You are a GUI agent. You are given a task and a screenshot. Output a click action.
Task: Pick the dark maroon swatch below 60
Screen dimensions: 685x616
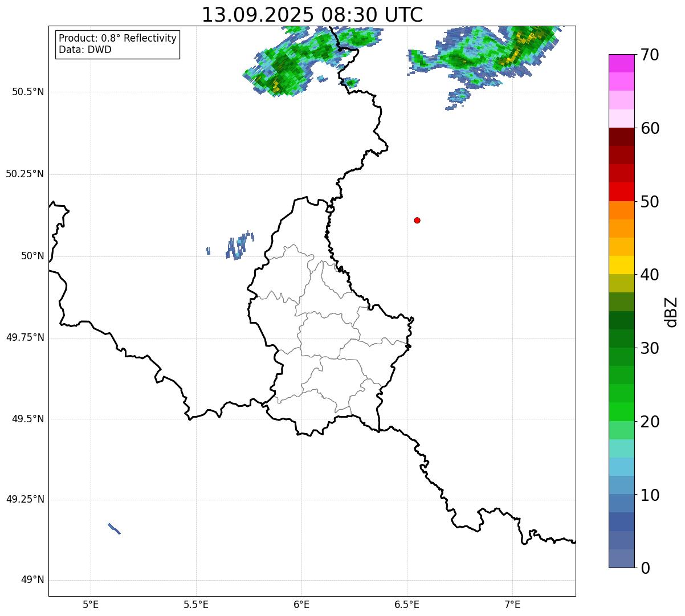[x=622, y=137]
